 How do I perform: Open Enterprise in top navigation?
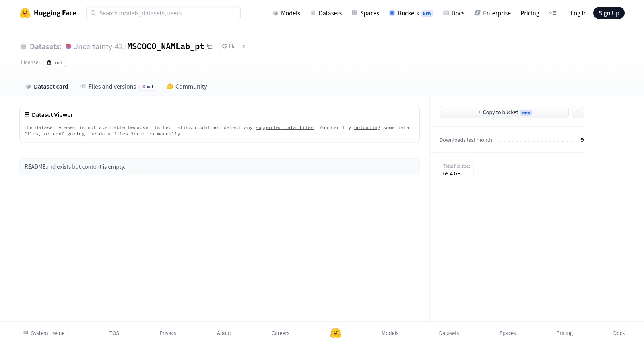[493, 13]
